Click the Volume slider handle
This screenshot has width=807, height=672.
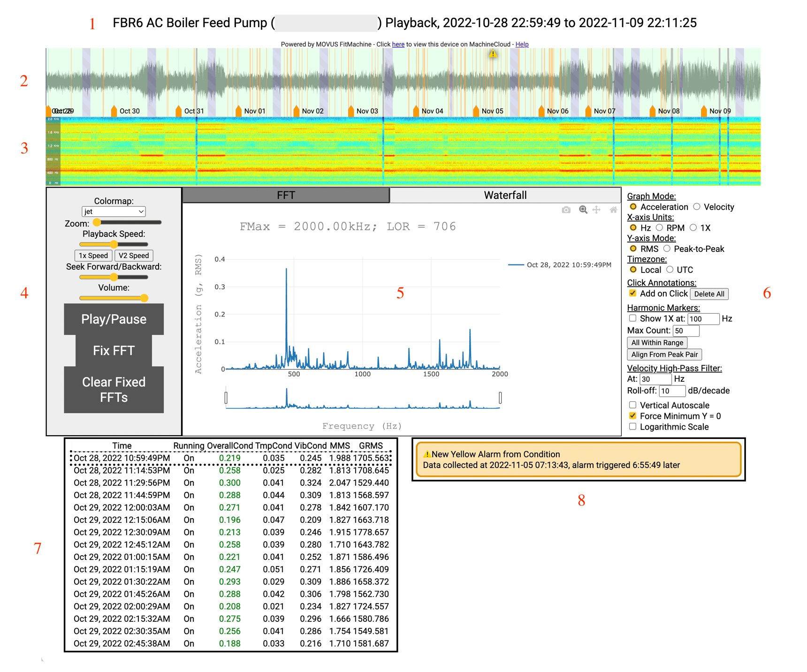point(144,298)
